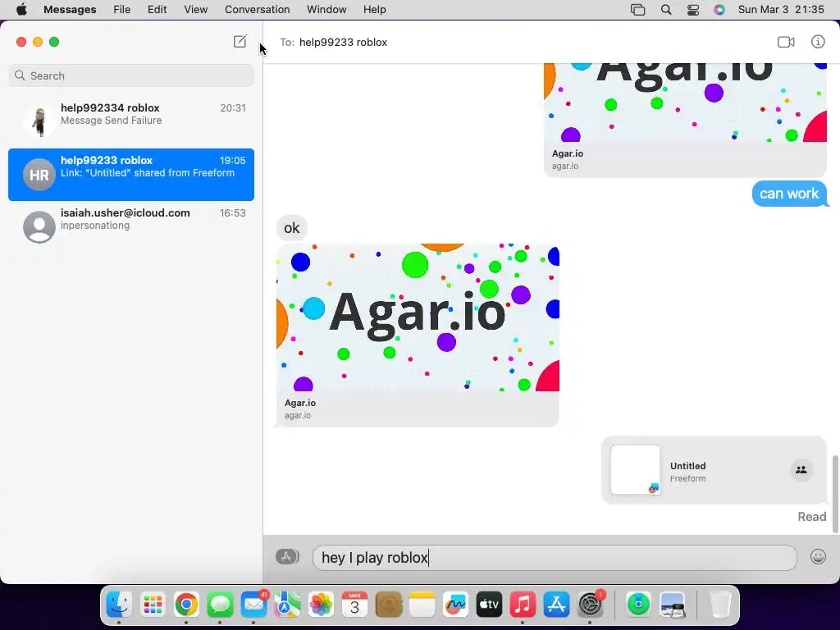The height and width of the screenshot is (630, 840).
Task: Open App Store from the Dock
Action: click(557, 605)
